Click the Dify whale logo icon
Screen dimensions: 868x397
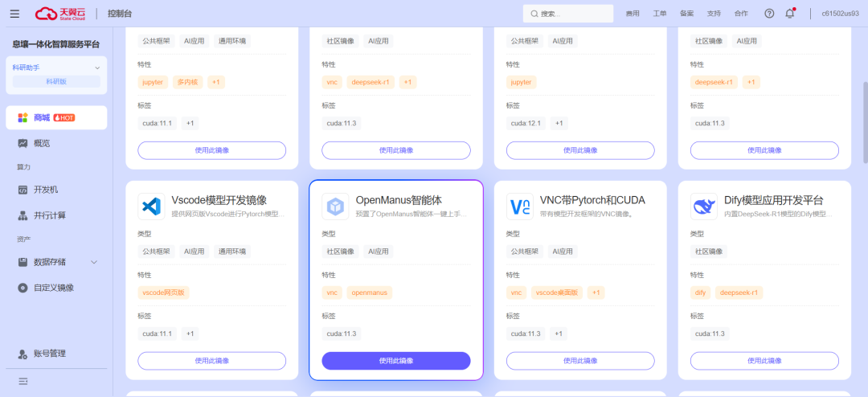704,207
